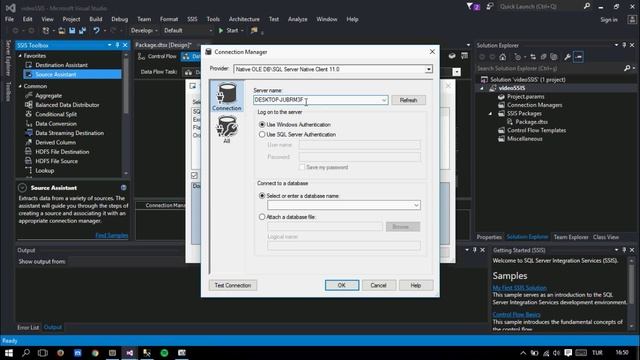Screen dimensions: 640x360
Task: Open the Default platform dropdown
Action: coord(188,31)
